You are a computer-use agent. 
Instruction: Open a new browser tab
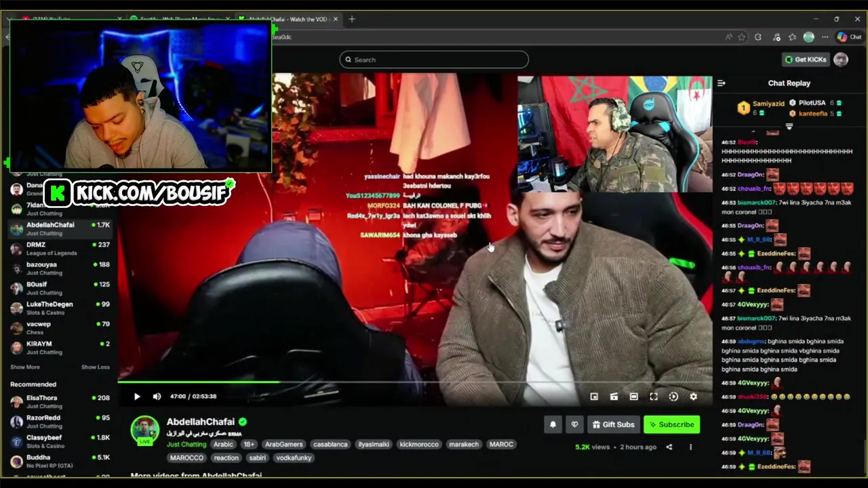(x=351, y=19)
